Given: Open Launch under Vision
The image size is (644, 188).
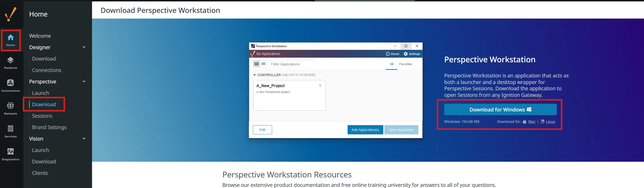Looking at the screenshot, I should click(41, 150).
